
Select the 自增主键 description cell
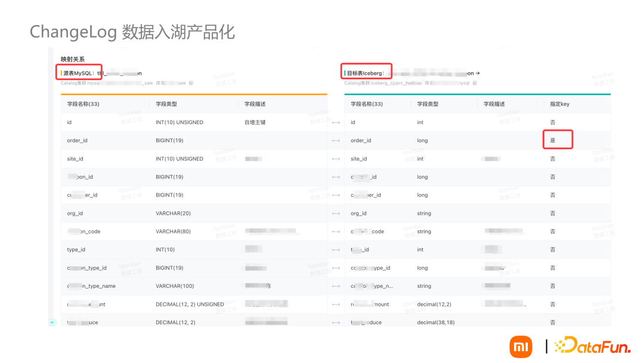[255, 122]
